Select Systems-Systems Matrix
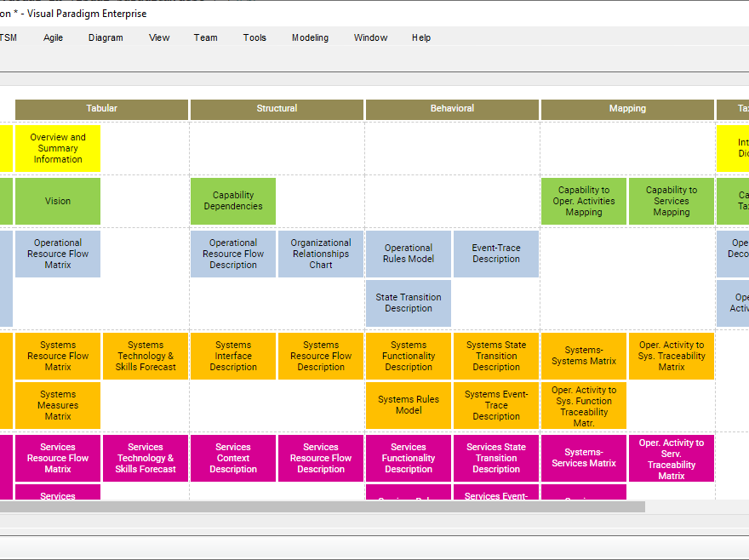This screenshot has width=749, height=560. pos(584,356)
